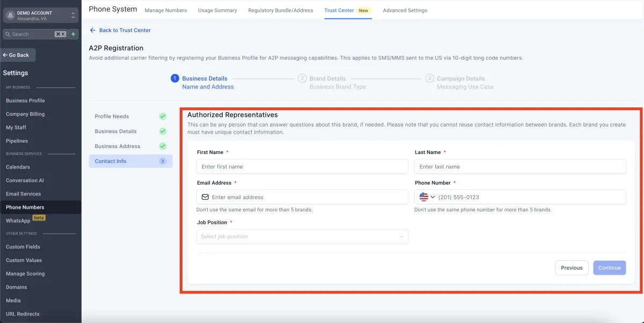
Task: Switch to Manage Numbers tab
Action: [x=166, y=10]
